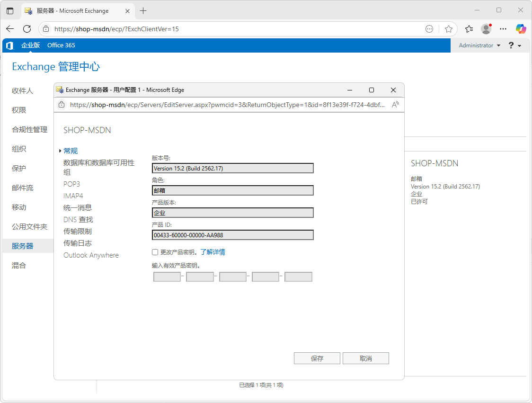Enable the change product key checkbox
The width and height of the screenshot is (532, 403).
(x=155, y=252)
